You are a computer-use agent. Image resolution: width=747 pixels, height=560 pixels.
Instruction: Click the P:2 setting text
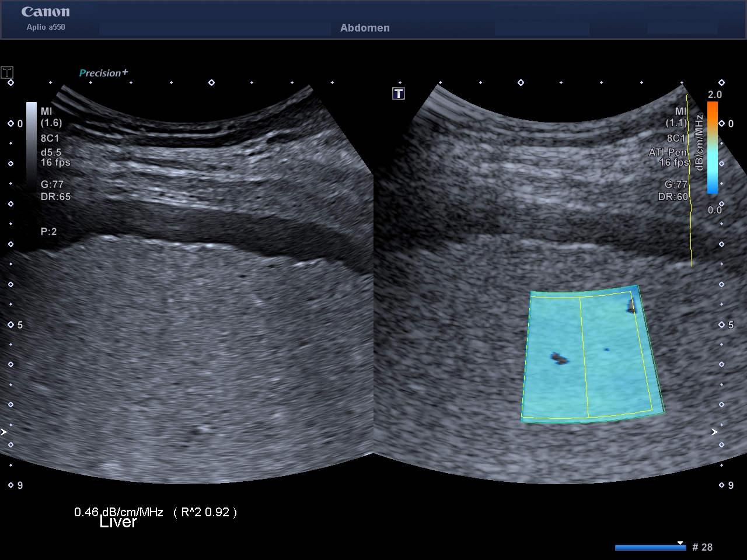click(48, 232)
